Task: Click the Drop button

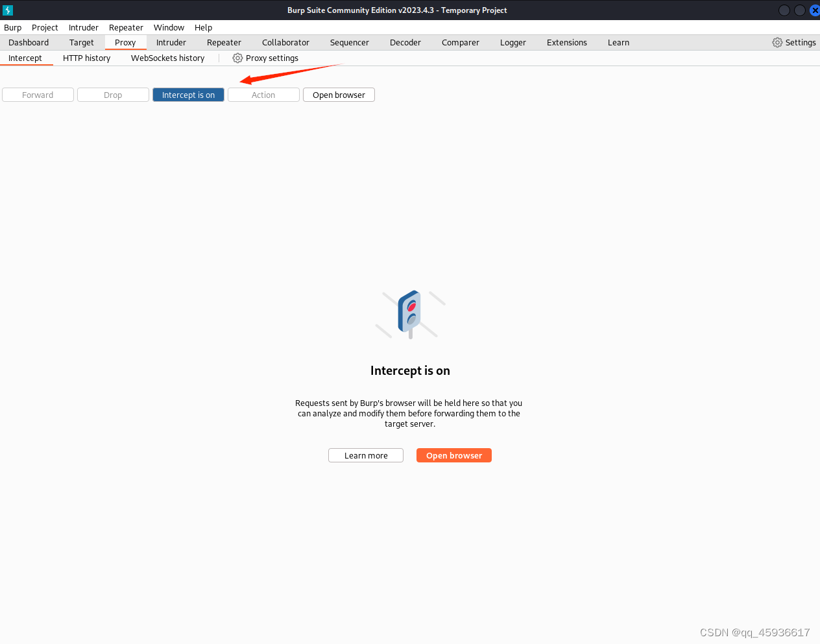Action: 113,95
